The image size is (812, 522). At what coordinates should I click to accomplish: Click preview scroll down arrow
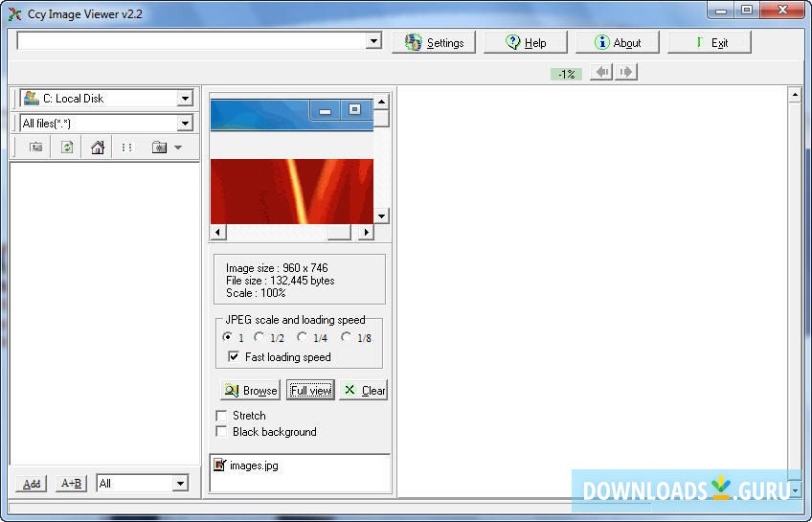tap(382, 216)
